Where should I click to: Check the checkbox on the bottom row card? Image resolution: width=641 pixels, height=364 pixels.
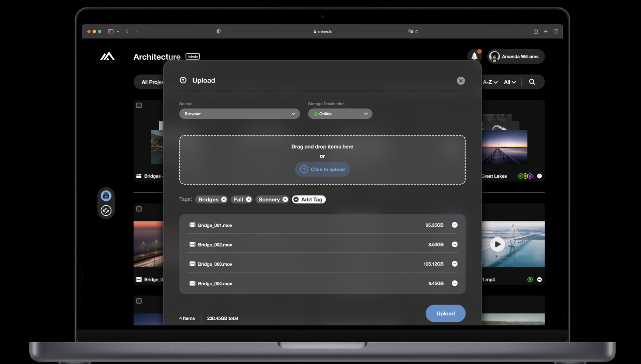point(139,301)
